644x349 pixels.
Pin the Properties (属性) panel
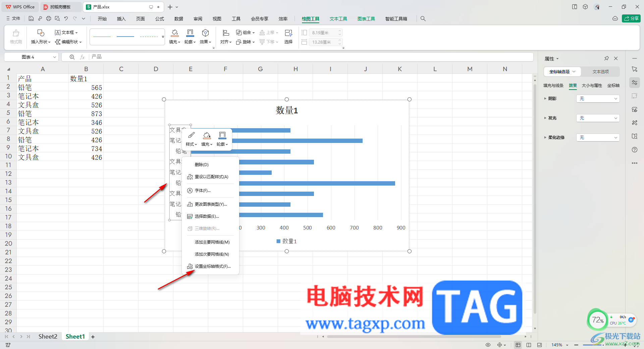(x=606, y=58)
